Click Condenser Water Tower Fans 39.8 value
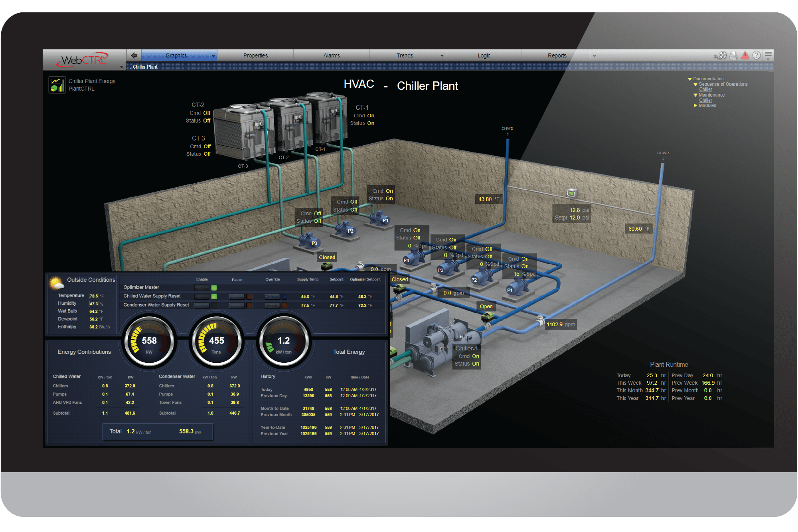The width and height of the screenshot is (798, 532). pyautogui.click(x=235, y=403)
